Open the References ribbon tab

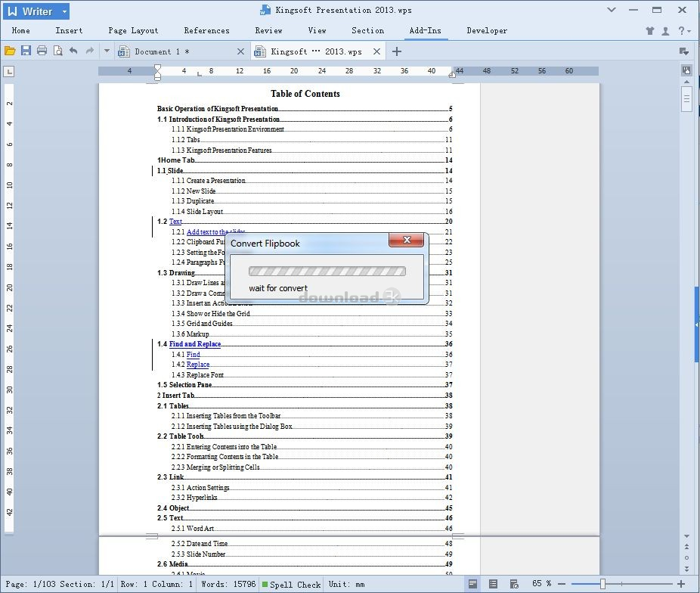click(x=206, y=30)
